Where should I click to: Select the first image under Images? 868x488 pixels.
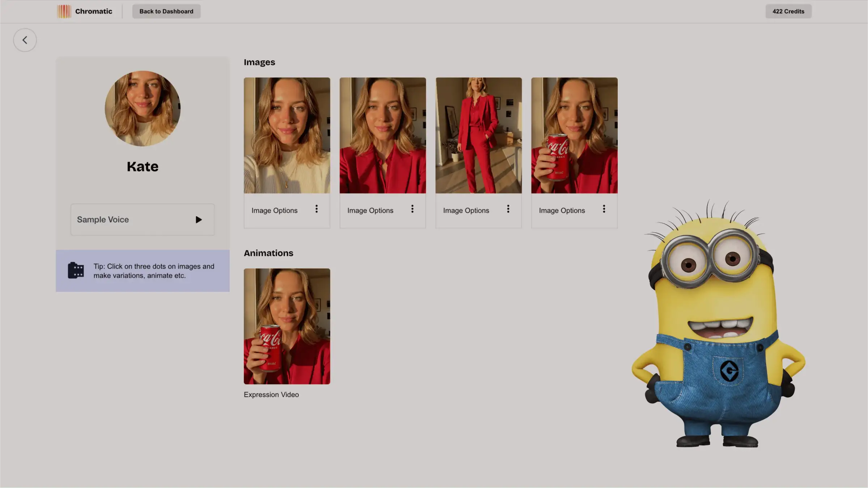[286, 135]
